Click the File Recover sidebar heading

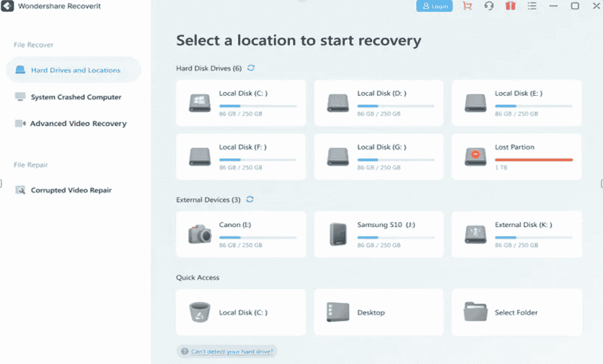(34, 45)
